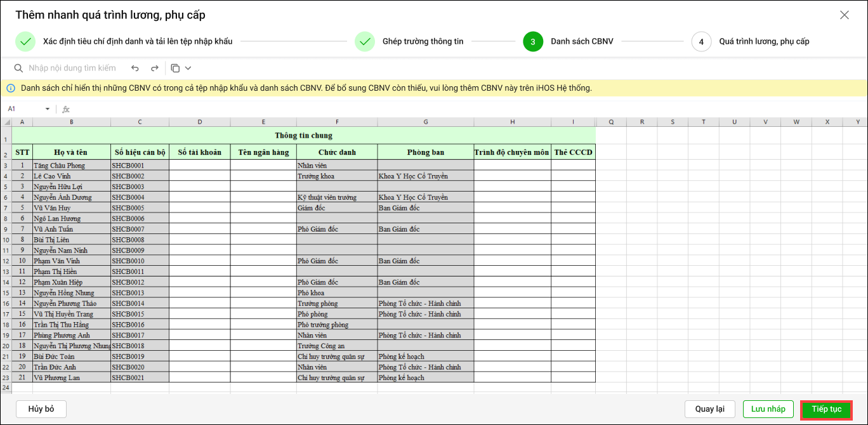This screenshot has width=868, height=425.
Task: Click the Ghép trường thông tin checkmark
Action: (x=365, y=42)
